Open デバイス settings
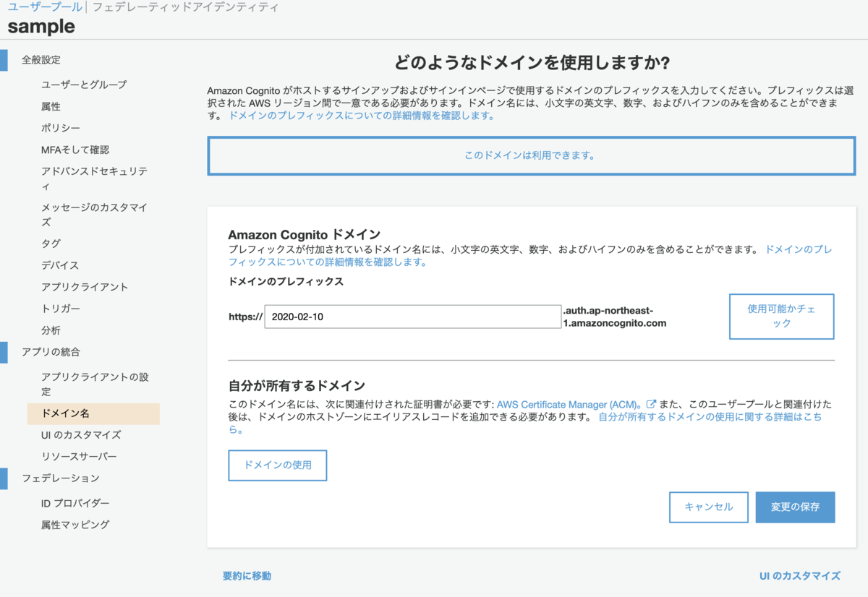This screenshot has width=868, height=597. tap(60, 265)
